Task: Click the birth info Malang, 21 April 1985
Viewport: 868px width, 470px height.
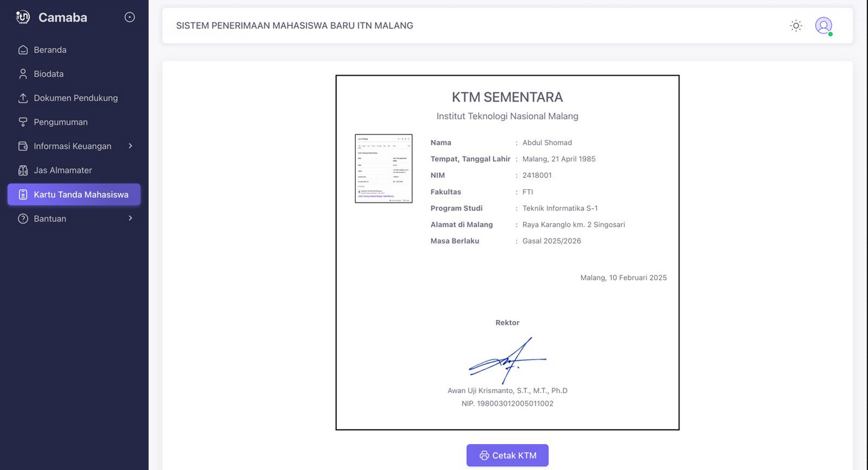Action: (x=559, y=159)
